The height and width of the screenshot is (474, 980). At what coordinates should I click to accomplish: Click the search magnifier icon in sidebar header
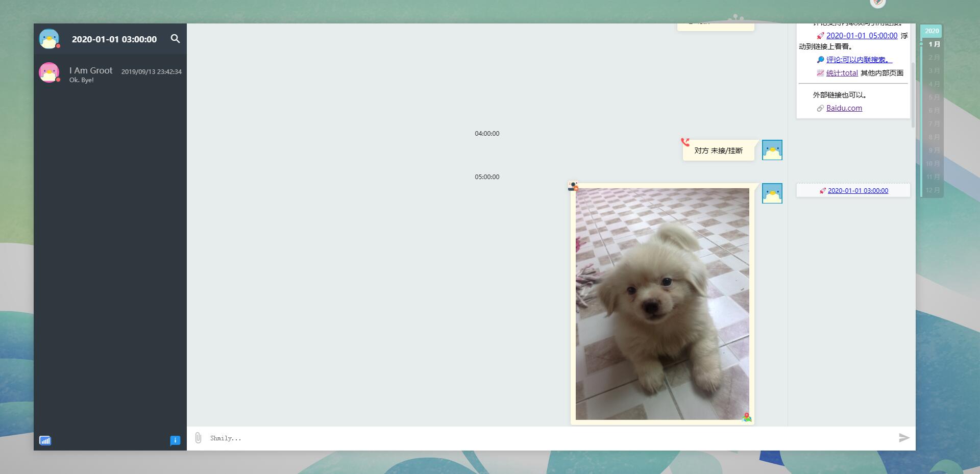[175, 39]
